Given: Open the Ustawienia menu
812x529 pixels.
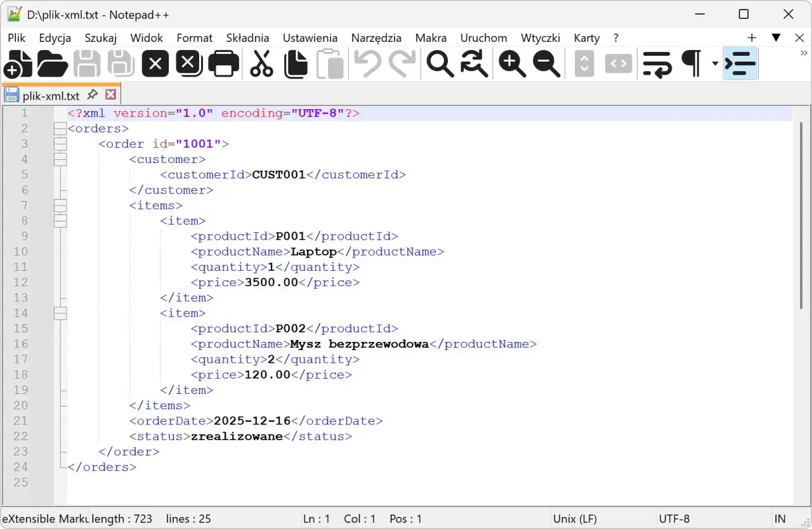Looking at the screenshot, I should pos(310,37).
